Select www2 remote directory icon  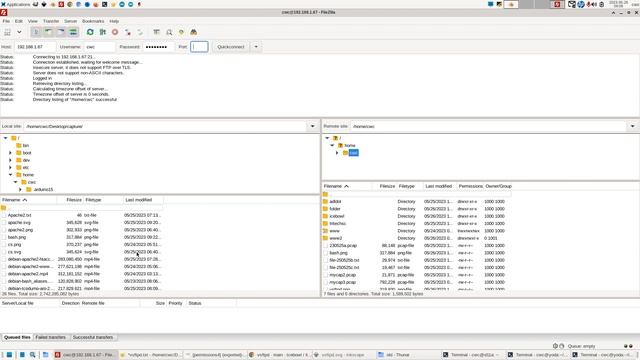pyautogui.click(x=325, y=238)
